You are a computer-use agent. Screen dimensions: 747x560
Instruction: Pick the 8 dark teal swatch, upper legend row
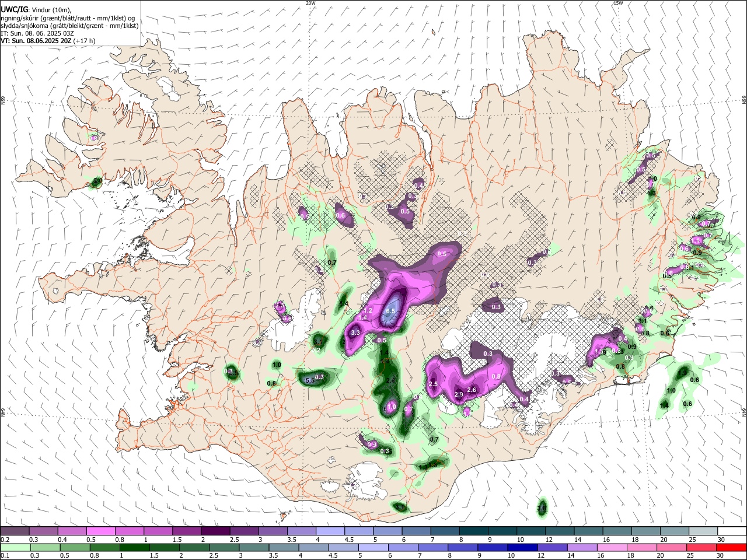pos(474,531)
